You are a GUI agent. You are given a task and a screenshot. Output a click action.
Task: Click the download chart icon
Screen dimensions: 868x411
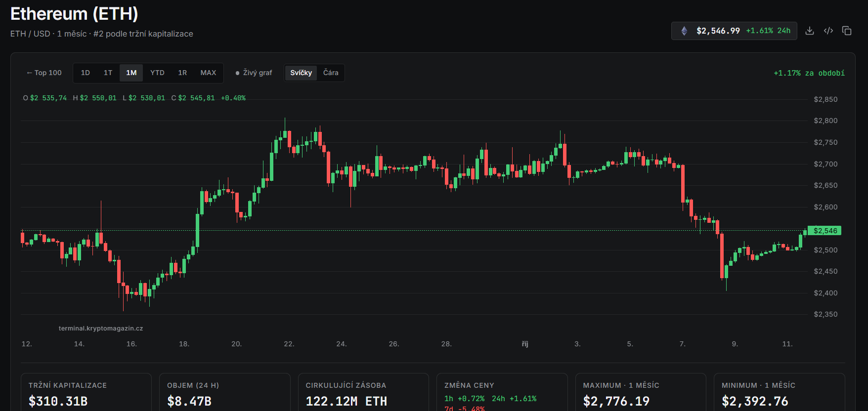pyautogui.click(x=810, y=31)
